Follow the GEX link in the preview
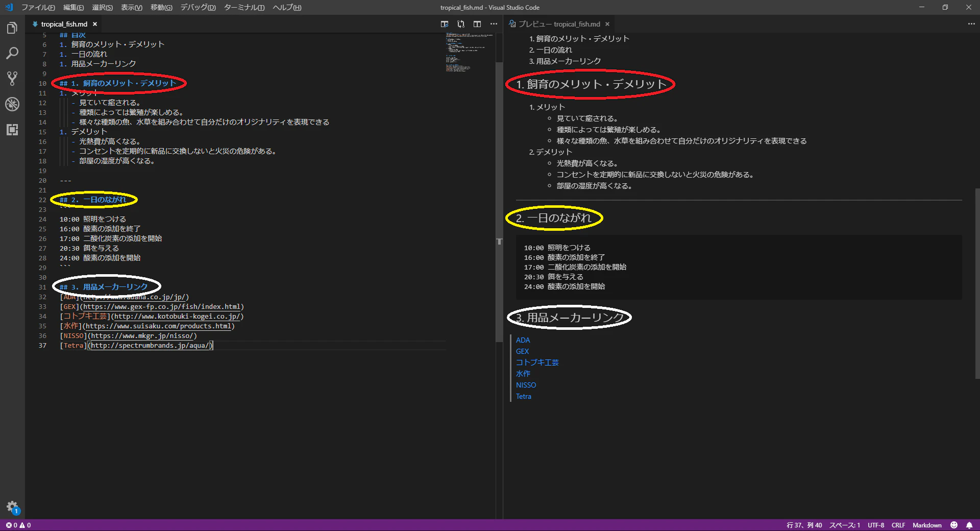 522,351
